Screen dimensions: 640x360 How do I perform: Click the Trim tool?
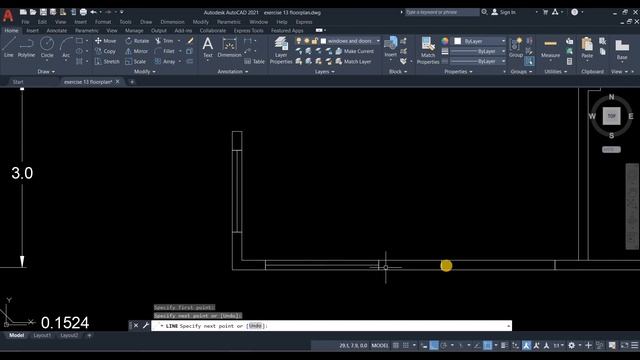click(x=164, y=41)
